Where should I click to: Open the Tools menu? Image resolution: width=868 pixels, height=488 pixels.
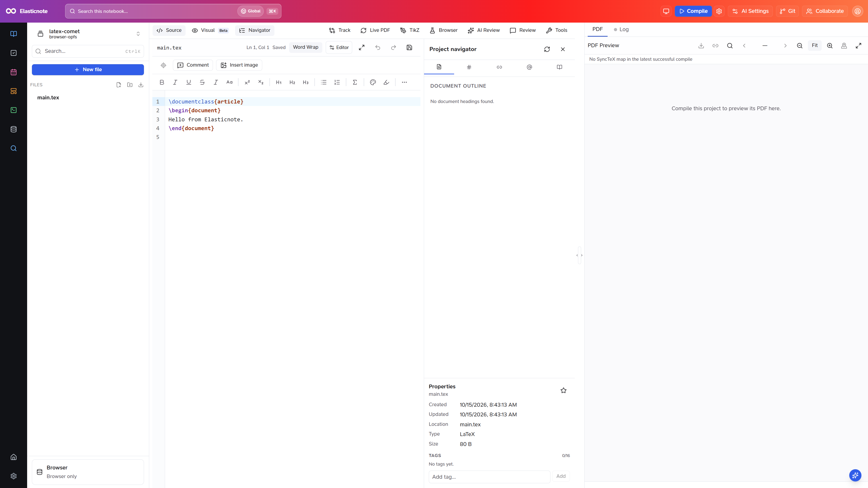(557, 30)
